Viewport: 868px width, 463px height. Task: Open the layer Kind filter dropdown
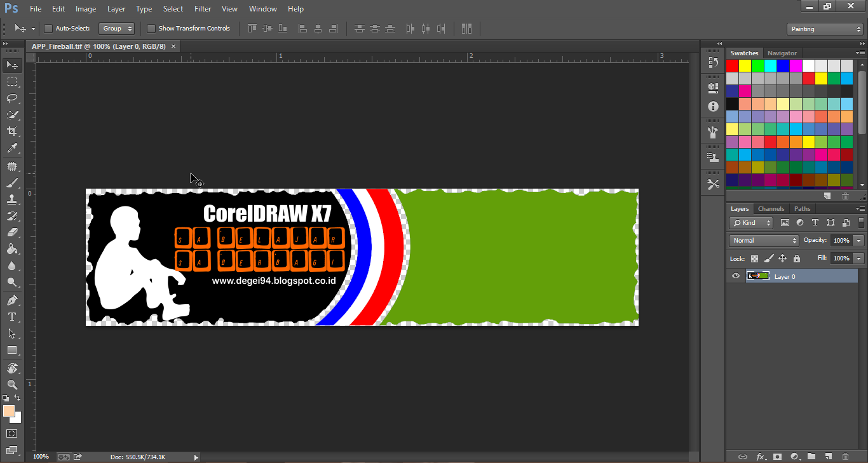(751, 223)
